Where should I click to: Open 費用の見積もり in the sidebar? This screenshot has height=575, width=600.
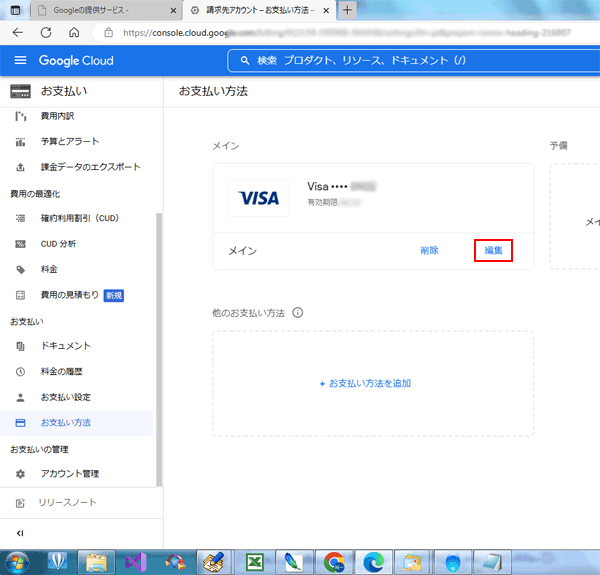(70, 295)
